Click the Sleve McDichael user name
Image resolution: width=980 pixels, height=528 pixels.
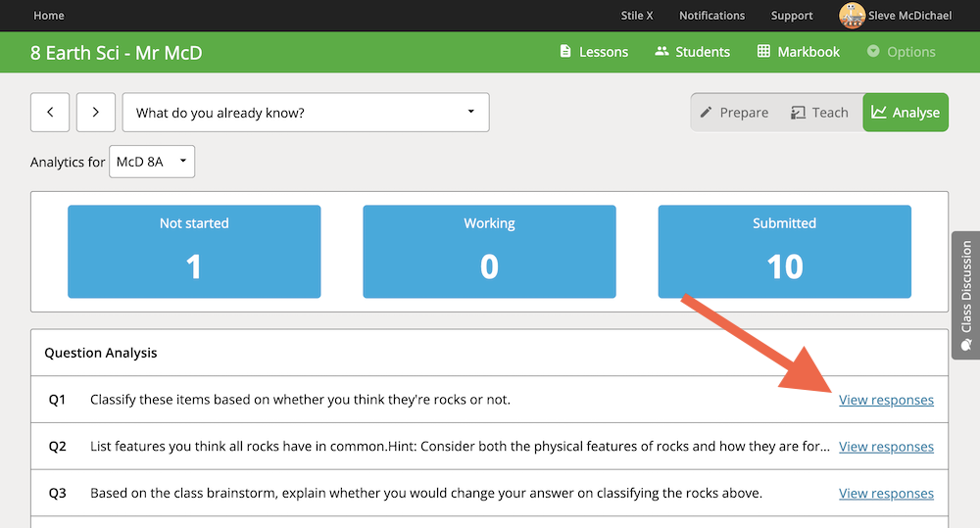coord(909,16)
